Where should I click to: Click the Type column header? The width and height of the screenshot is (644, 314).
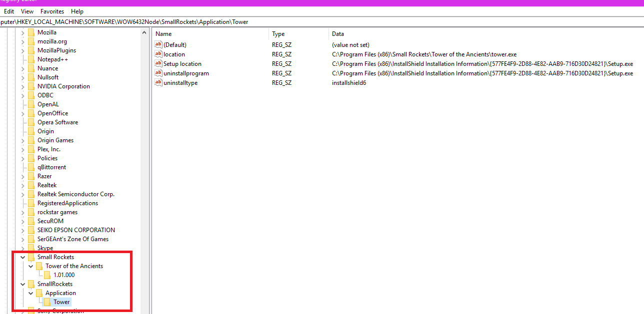(x=299, y=34)
